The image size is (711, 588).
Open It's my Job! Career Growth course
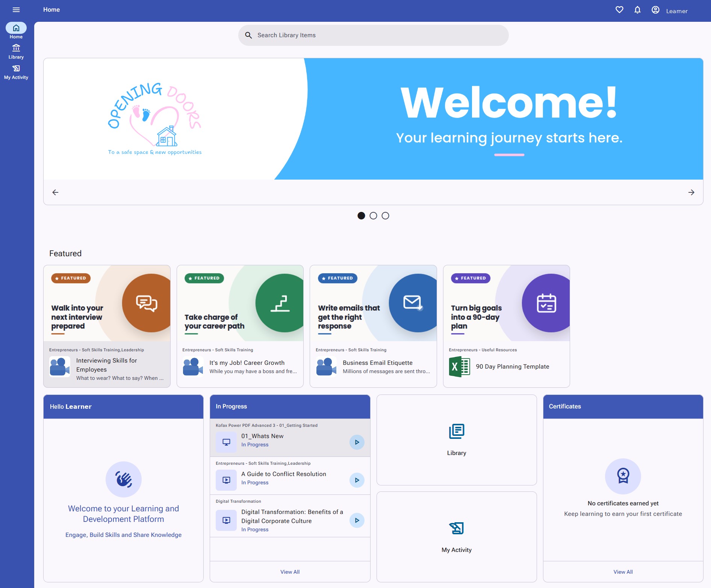pyautogui.click(x=247, y=363)
